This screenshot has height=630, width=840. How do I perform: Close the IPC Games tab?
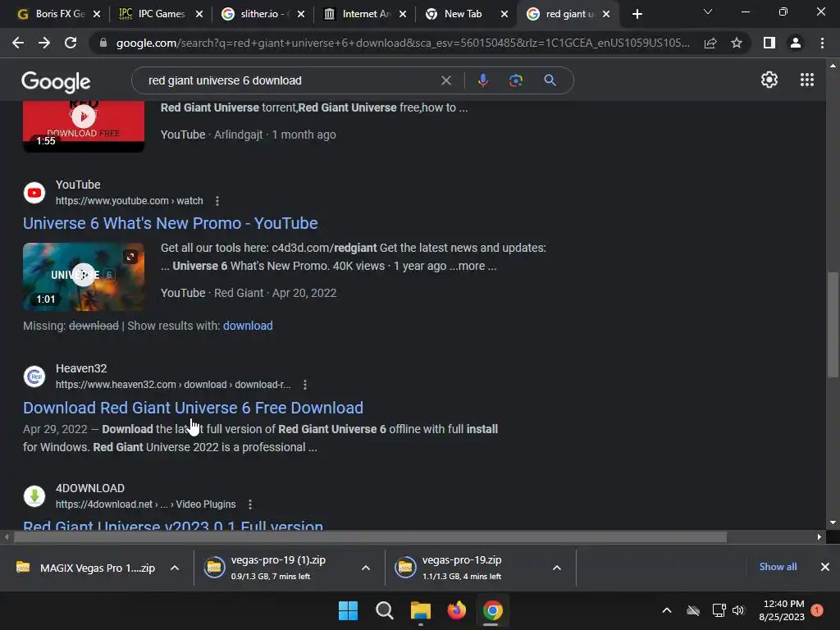(x=199, y=14)
